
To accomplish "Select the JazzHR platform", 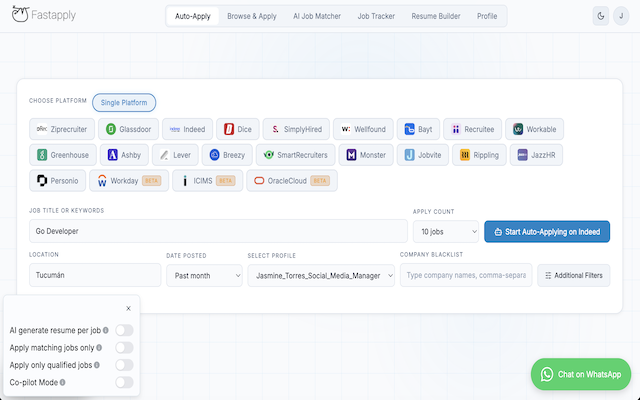I will click(536, 155).
